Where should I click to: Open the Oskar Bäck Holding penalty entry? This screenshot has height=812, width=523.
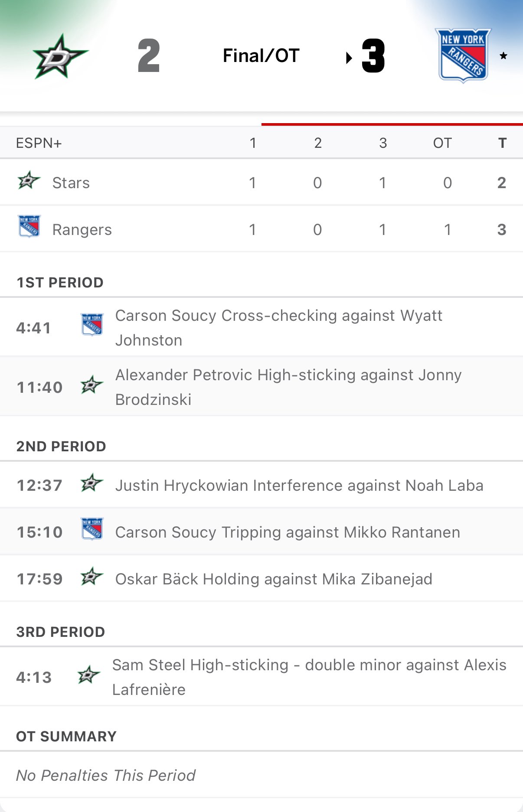coord(274,579)
